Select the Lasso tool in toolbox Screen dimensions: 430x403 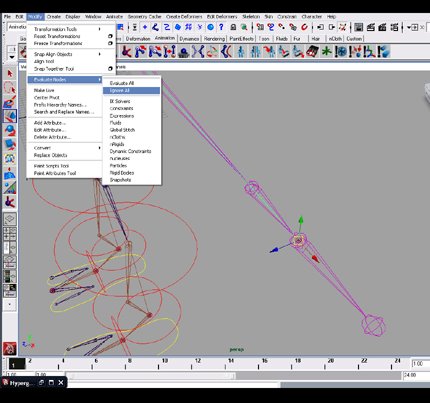[10, 88]
